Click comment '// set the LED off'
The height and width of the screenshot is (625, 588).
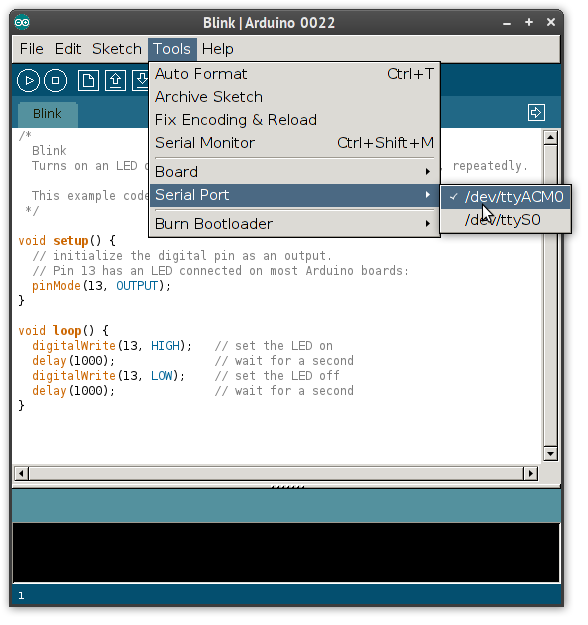[x=277, y=376]
